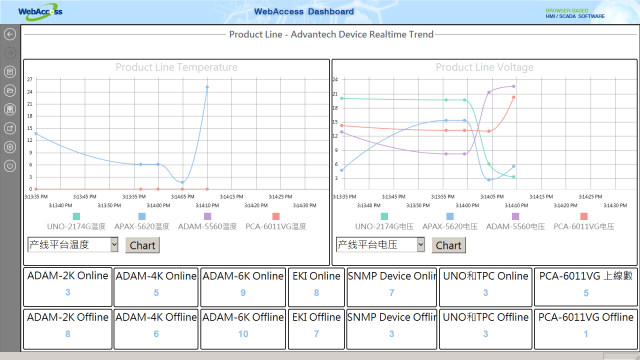
Task: Open the voltage chart dropdown
Action: [x=380, y=245]
